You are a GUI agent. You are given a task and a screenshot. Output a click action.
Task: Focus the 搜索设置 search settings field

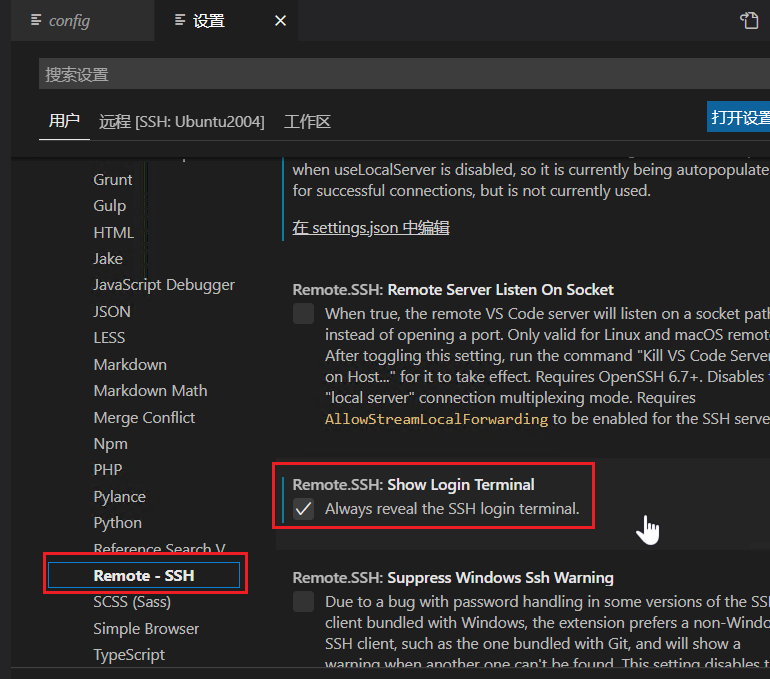point(404,74)
